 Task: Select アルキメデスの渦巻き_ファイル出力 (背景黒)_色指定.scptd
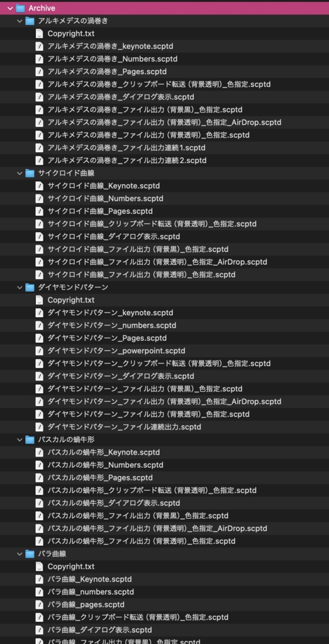145,110
